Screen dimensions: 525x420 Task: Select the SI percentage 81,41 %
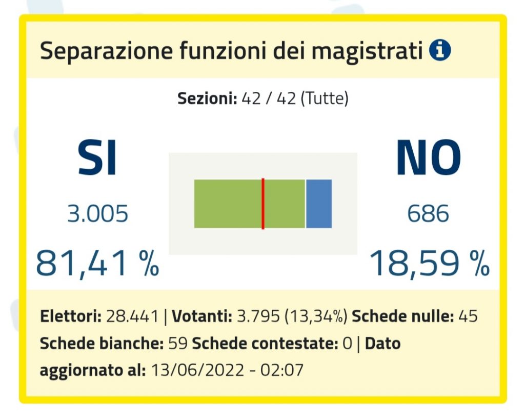pos(97,263)
